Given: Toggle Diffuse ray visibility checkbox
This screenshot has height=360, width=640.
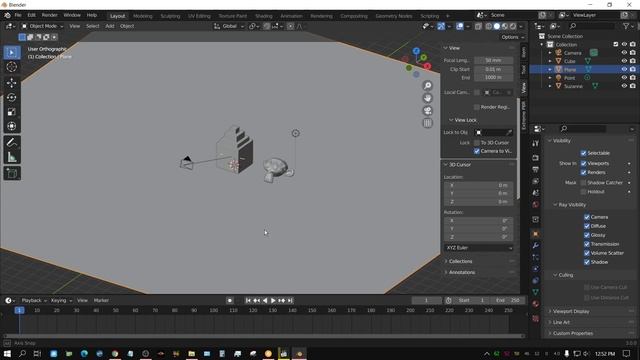Looking at the screenshot, I should (x=587, y=226).
